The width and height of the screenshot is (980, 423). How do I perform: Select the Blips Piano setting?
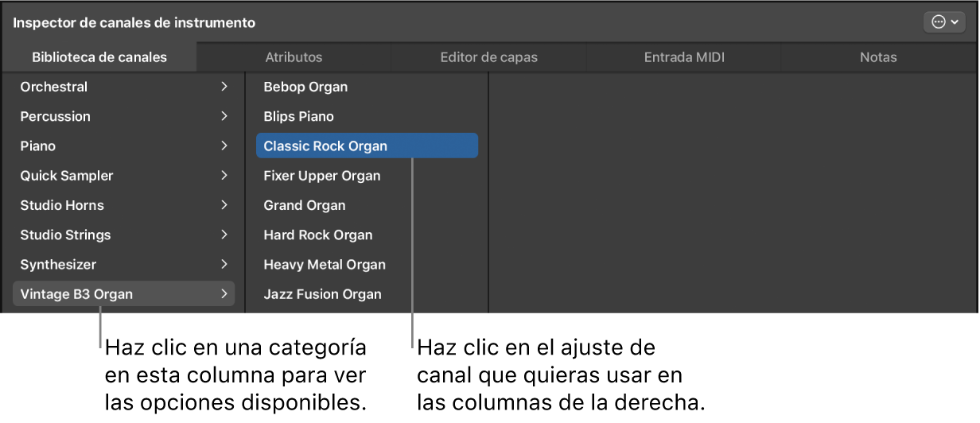(298, 116)
